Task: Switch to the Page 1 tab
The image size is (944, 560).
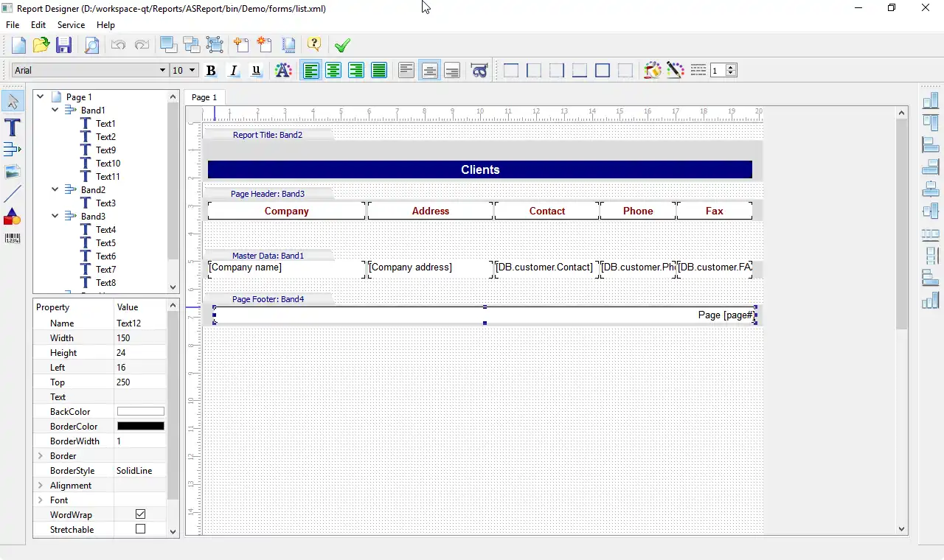Action: point(204,97)
